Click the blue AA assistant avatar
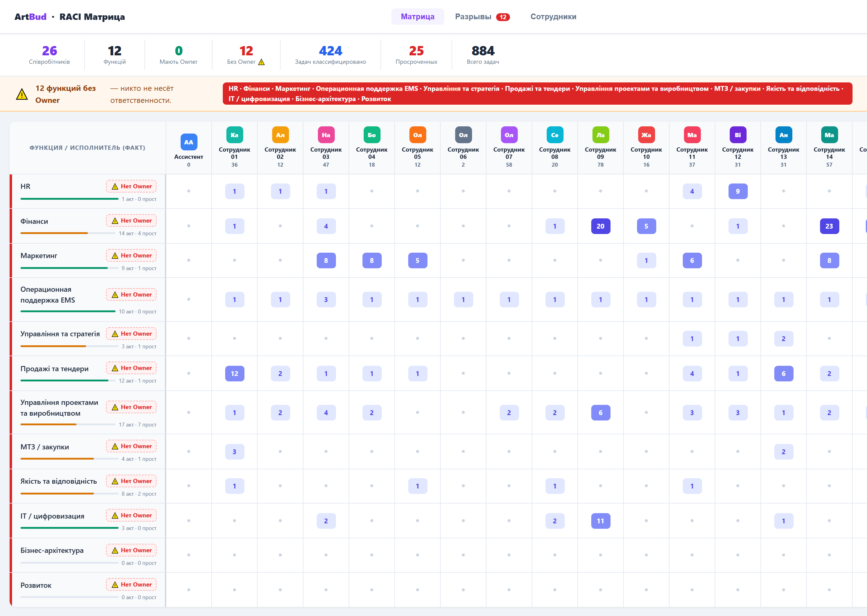The width and height of the screenshot is (867, 616). 189,142
